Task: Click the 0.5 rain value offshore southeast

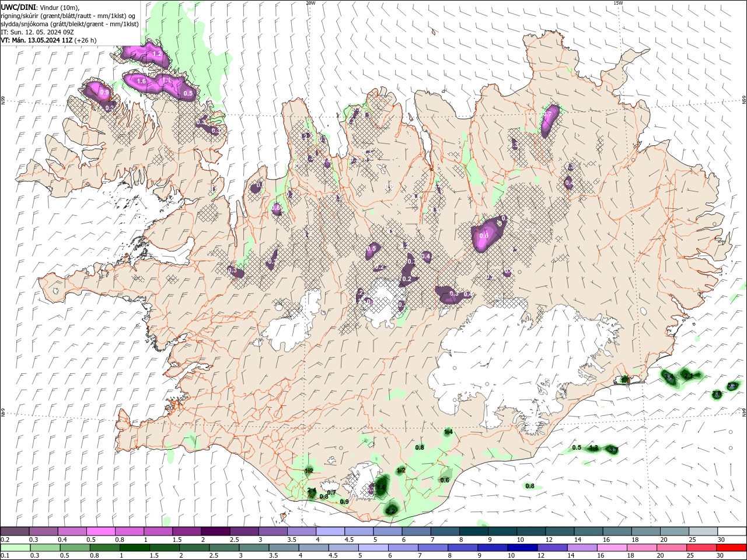Action: [577, 447]
